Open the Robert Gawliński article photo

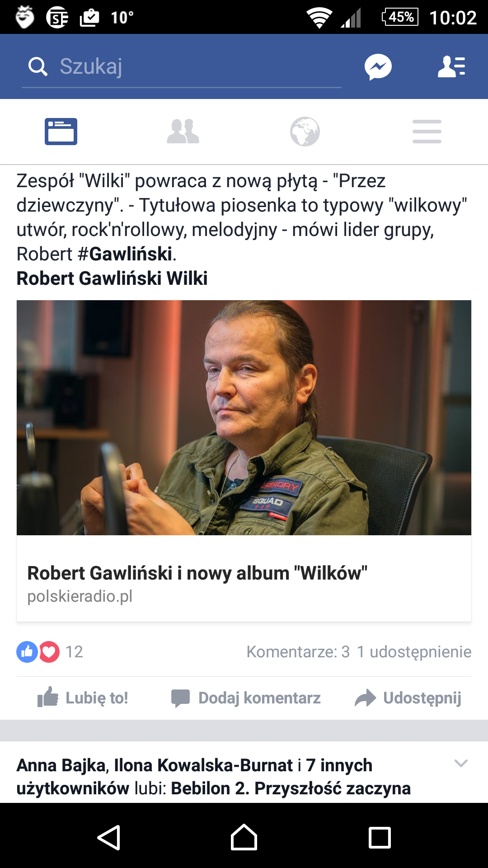pyautogui.click(x=244, y=418)
